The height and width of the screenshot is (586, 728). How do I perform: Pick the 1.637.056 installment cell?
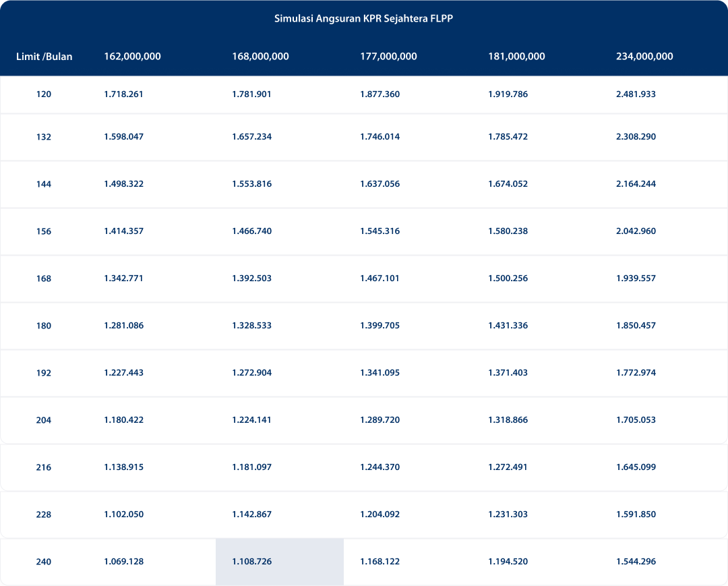tap(380, 184)
